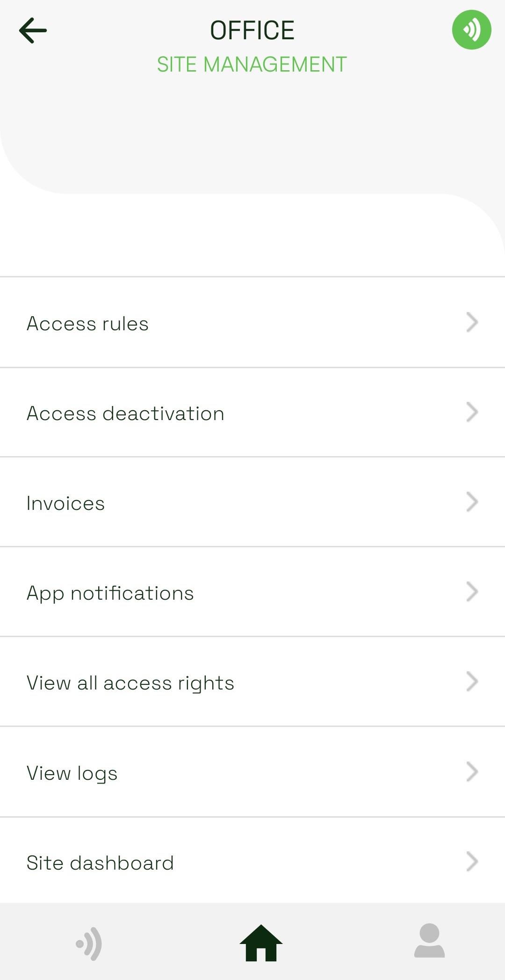
Task: Switch to the profile tab icon
Action: click(429, 941)
